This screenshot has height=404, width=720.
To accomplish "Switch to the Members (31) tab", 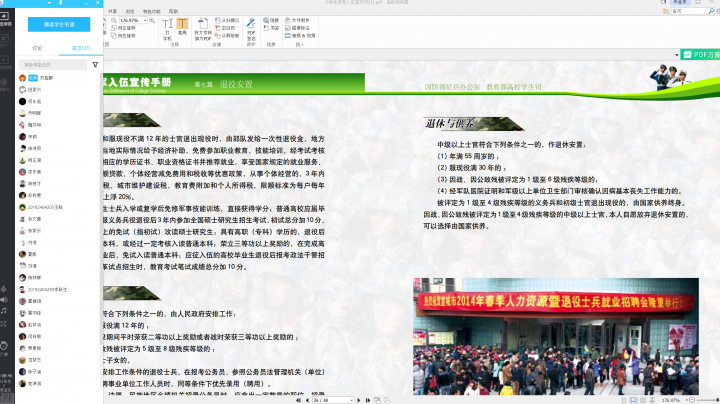I will [x=81, y=47].
